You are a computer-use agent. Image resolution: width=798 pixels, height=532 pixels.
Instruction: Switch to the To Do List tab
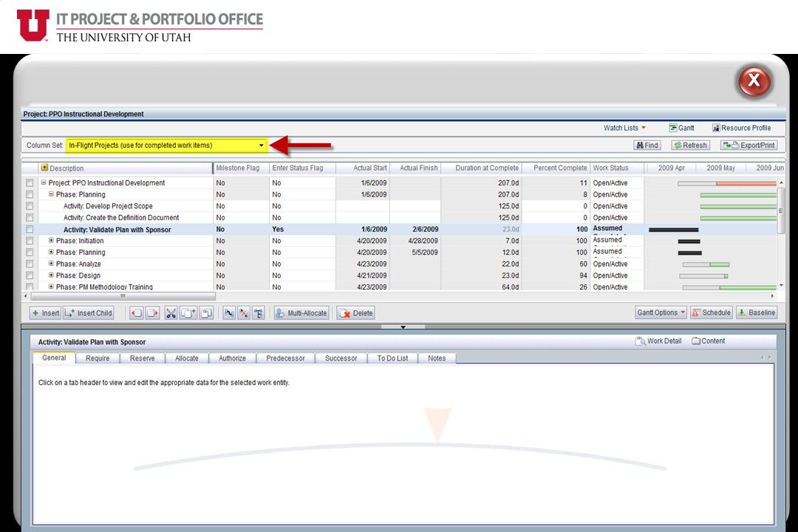[392, 358]
